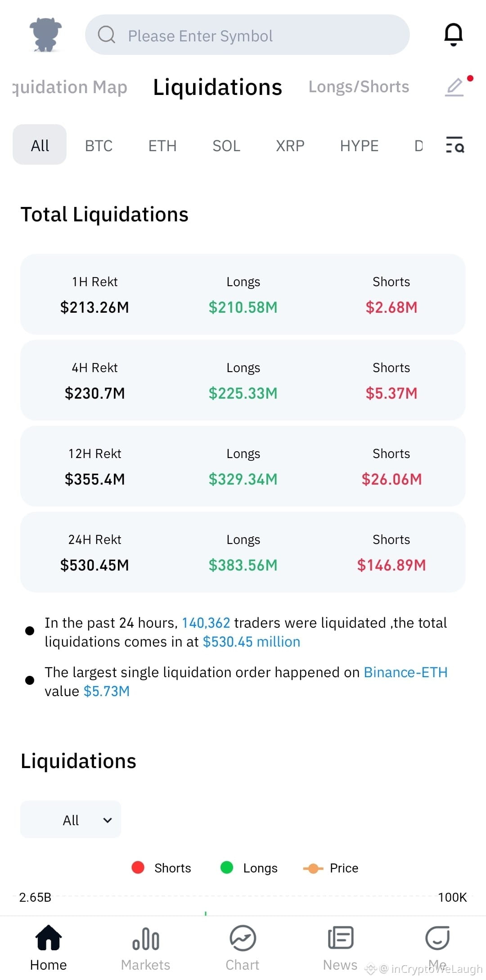486x980 pixels.
Task: Open the notifications bell icon
Action: 453,34
